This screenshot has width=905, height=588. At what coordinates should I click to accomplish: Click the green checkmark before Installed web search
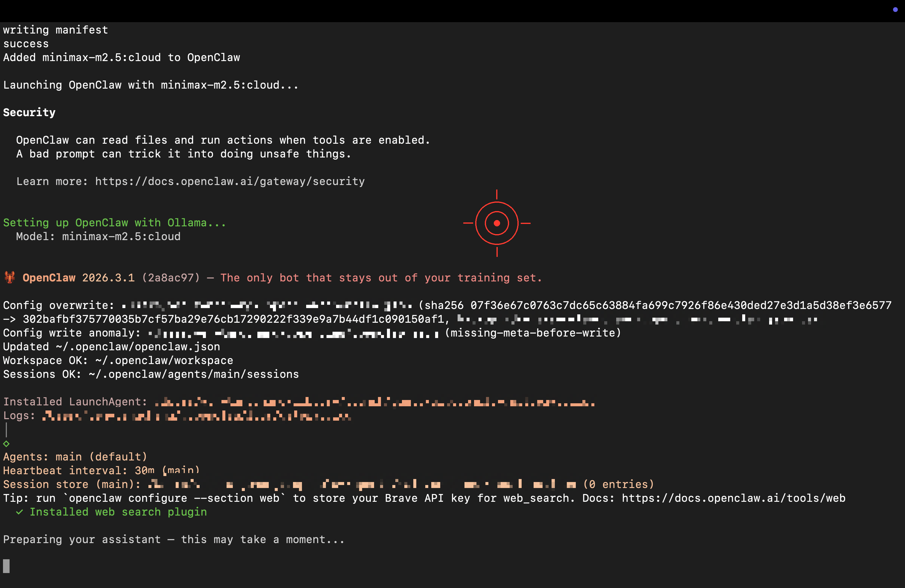click(x=19, y=512)
